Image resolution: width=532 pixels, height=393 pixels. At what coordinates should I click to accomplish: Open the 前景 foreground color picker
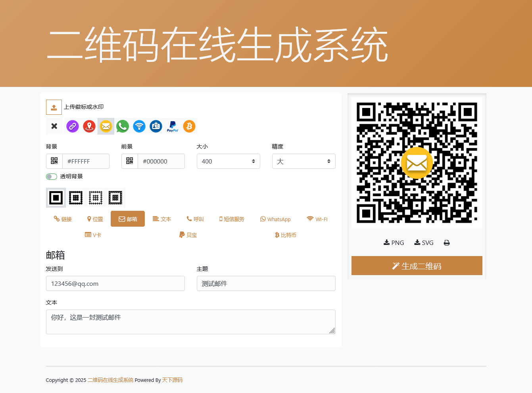[x=130, y=161]
